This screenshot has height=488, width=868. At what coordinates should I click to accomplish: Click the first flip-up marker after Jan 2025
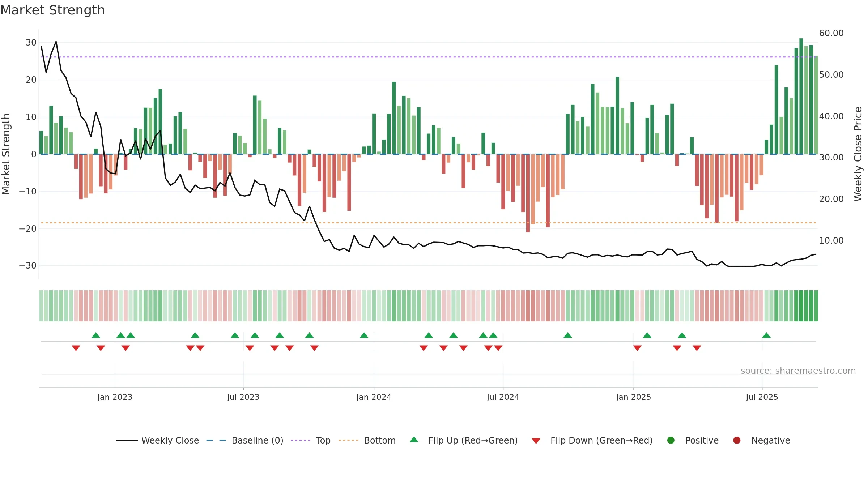tap(647, 335)
